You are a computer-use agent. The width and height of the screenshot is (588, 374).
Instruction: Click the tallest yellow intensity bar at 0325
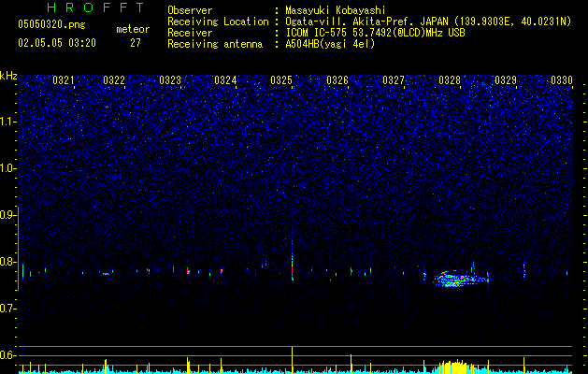292,360
